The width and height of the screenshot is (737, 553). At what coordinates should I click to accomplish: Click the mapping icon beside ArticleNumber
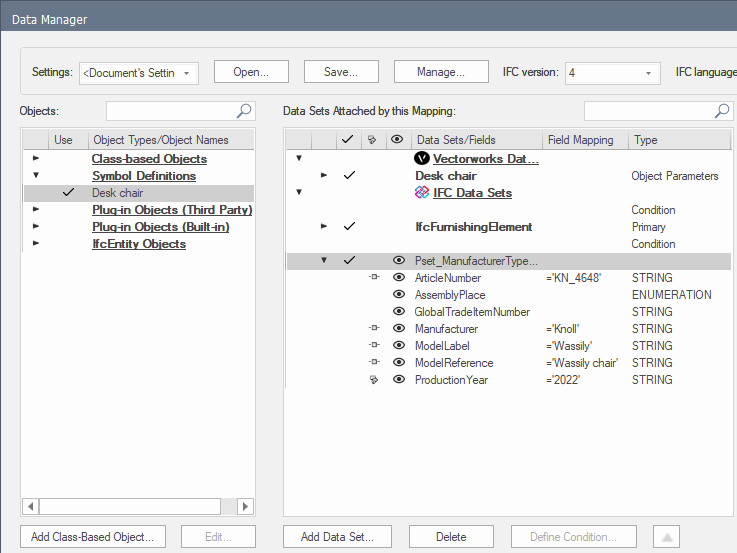(373, 278)
